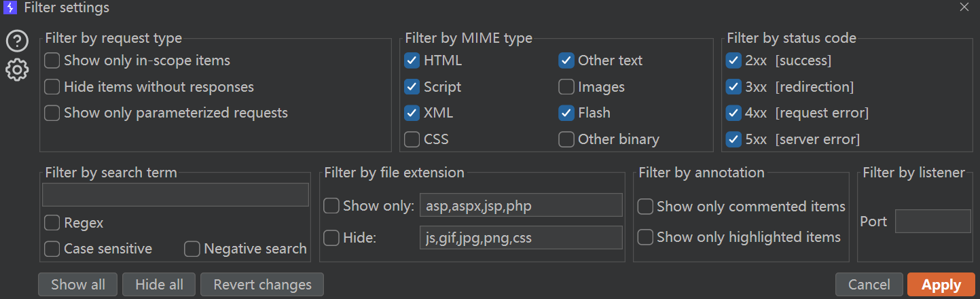Open the settings gear icon
This screenshot has width=980, height=299.
pos(17,69)
